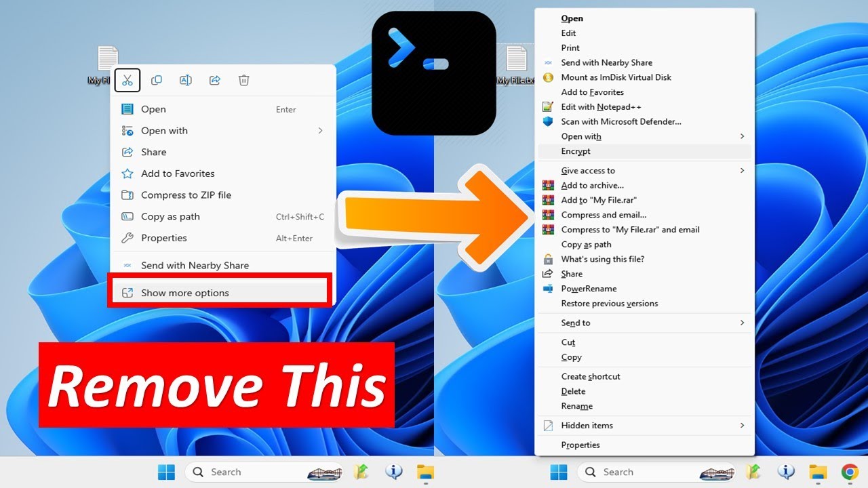
Task: Choose Add to "My File.rar"
Action: (644, 201)
